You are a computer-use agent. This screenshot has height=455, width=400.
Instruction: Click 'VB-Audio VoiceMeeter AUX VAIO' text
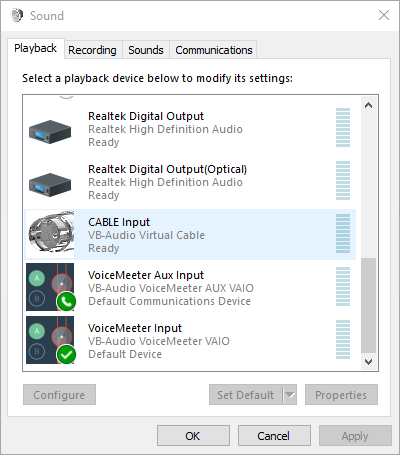(171, 288)
